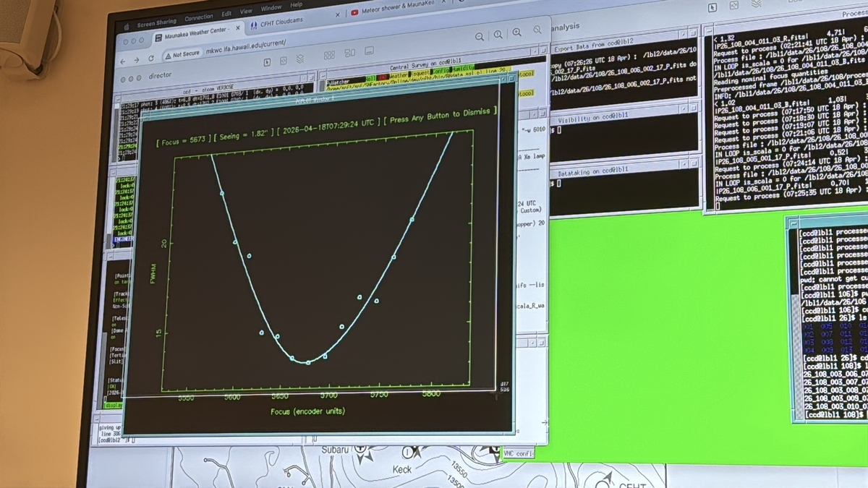Click the actual size magnifier icon
868x488 pixels.
(x=498, y=34)
